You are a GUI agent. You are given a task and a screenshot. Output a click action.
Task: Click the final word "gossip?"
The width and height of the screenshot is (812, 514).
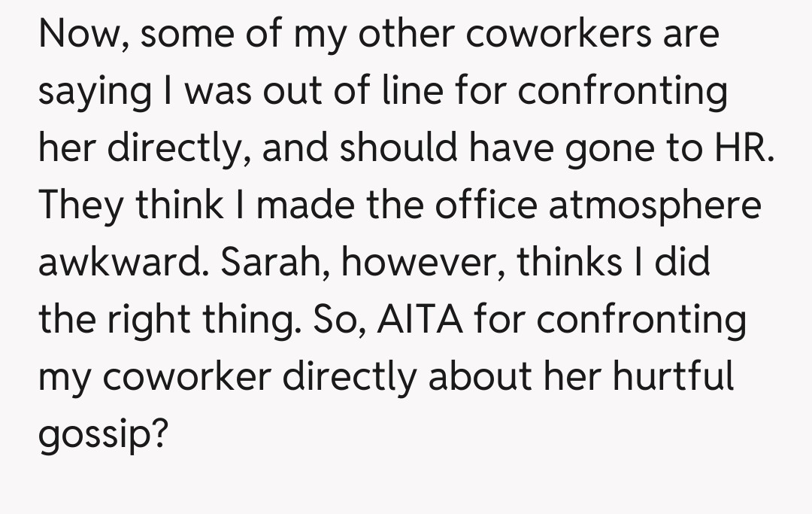tap(102, 435)
